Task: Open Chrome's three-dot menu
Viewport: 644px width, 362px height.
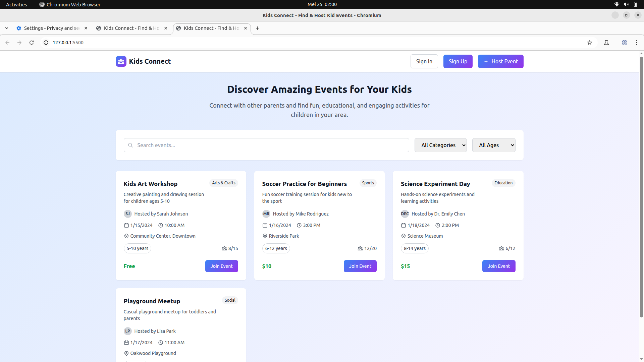Action: [x=636, y=43]
